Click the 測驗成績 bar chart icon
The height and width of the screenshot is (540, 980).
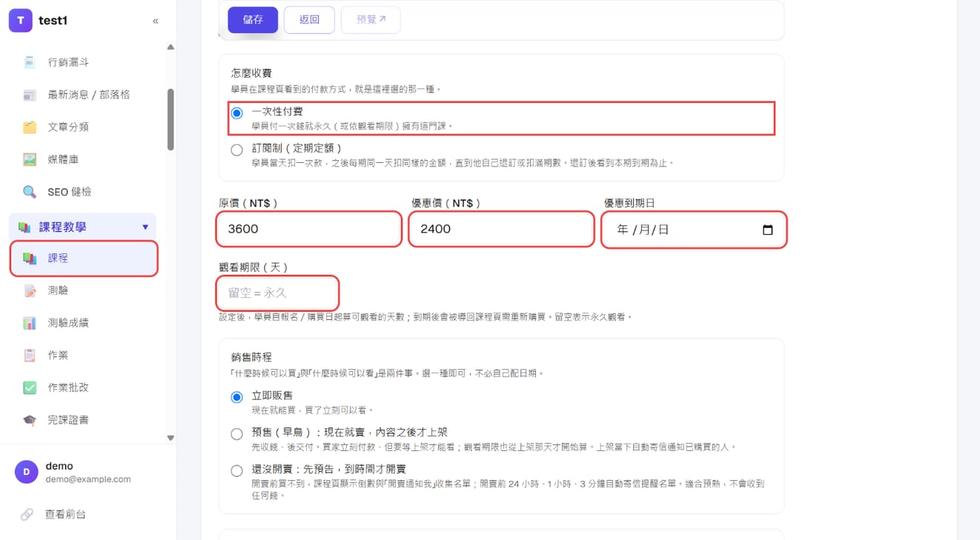tap(30, 323)
